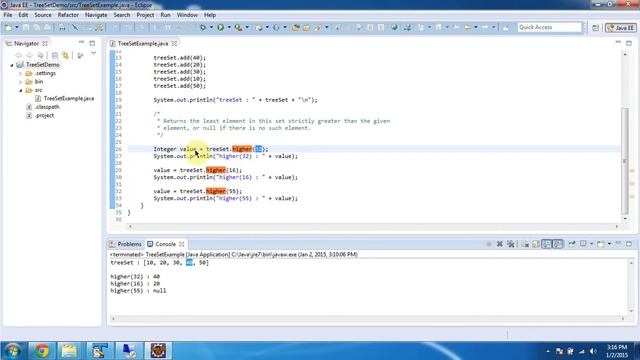The image size is (640, 360).
Task: Click the Display Selected Console icon
Action: [583, 244]
